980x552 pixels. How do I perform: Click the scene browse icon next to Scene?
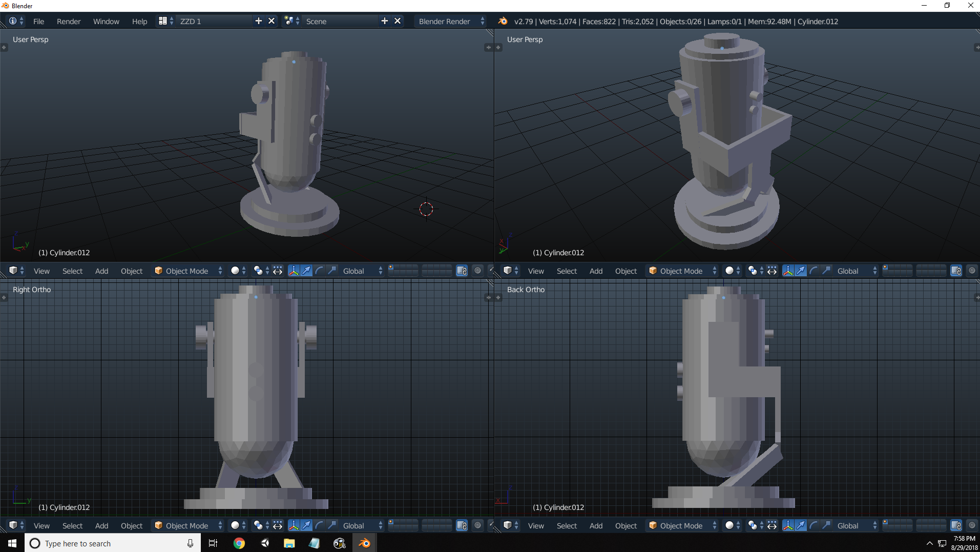click(x=291, y=21)
